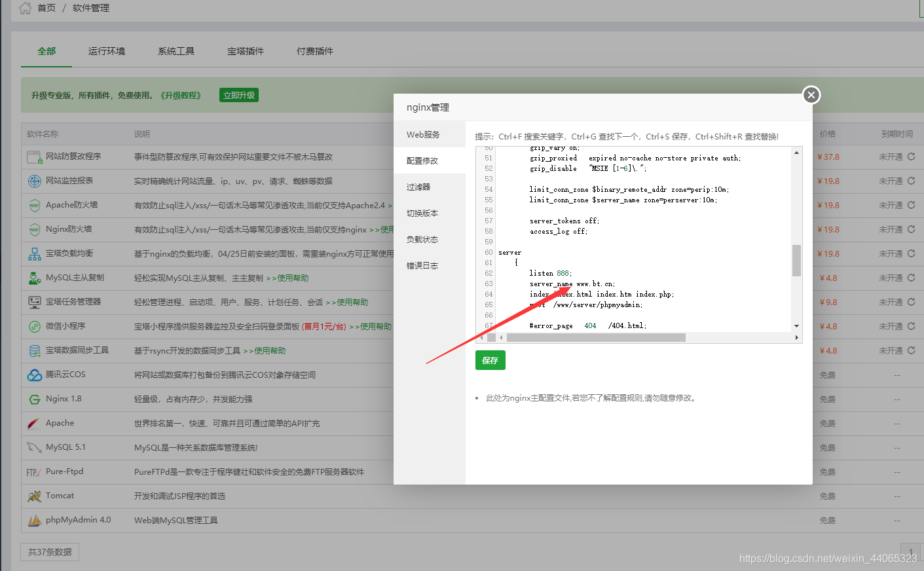924x571 pixels.
Task: Refresh 宝塔任务管理器 expiry status icon
Action: (x=911, y=302)
